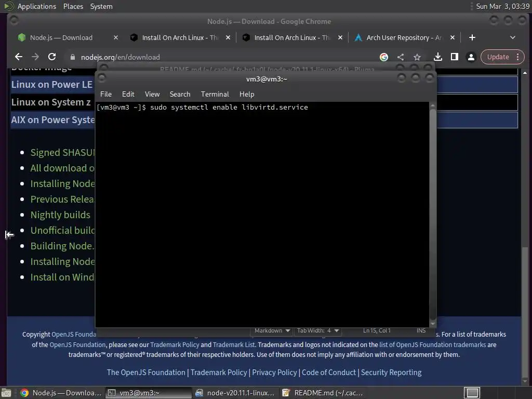Screen dimensions: 532x399
Task: Click terminal scrollbar up arrow
Action: [433, 106]
